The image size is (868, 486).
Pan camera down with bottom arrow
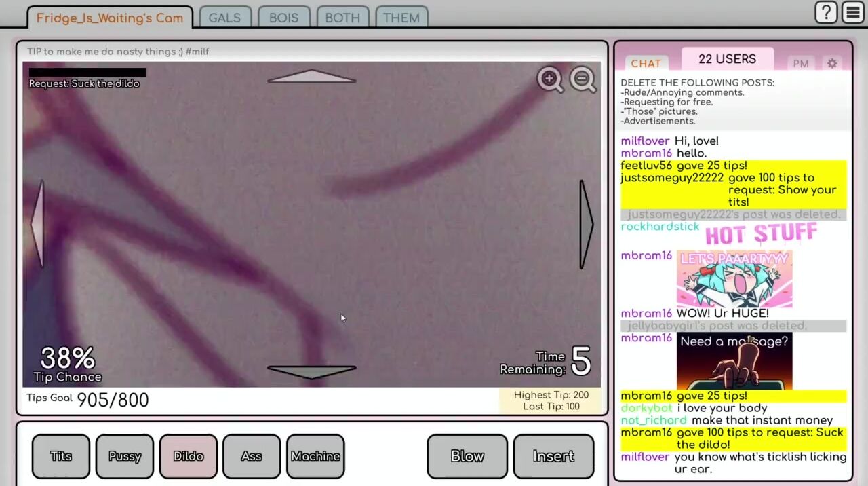[311, 371]
